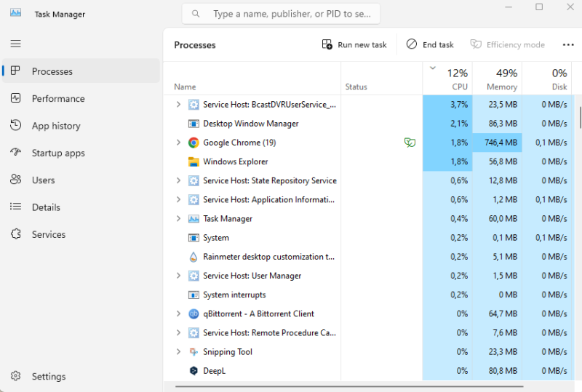Click Chrome's green efficiency leaf icon
Viewport: 582px width, 392px height.
tap(410, 143)
